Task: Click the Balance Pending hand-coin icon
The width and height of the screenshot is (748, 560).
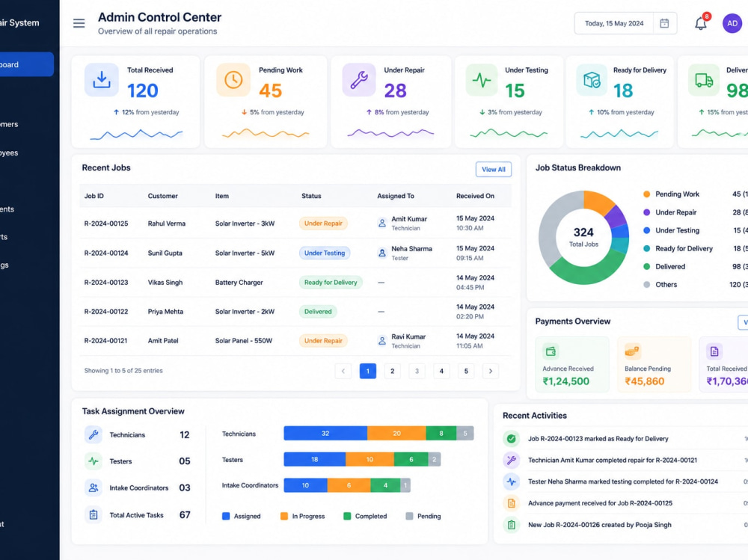Action: click(632, 351)
